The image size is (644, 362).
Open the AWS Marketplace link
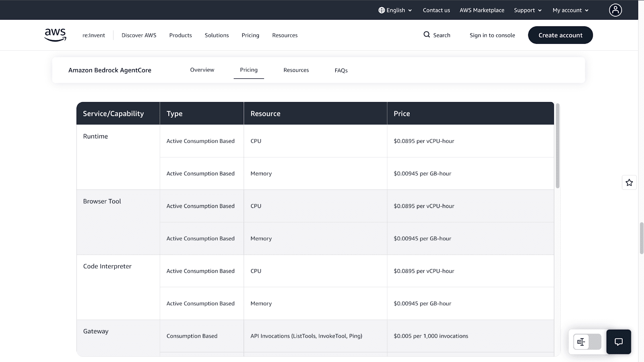(482, 10)
